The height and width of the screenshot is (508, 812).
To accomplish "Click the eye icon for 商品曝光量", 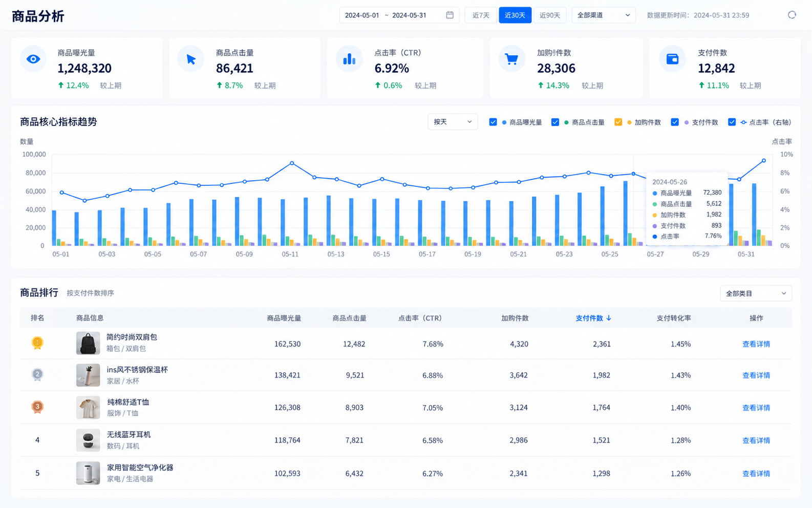I will point(33,59).
